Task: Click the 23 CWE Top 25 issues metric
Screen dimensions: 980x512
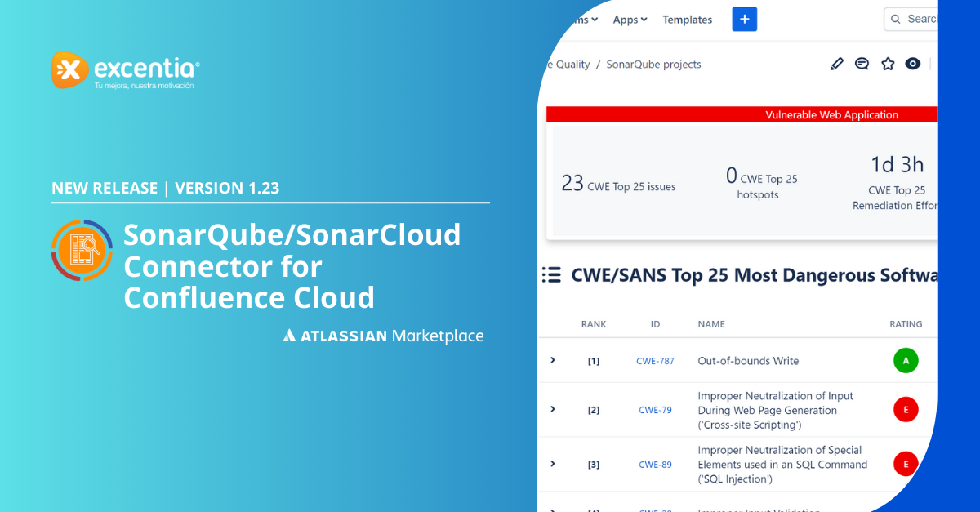Action: (618, 185)
